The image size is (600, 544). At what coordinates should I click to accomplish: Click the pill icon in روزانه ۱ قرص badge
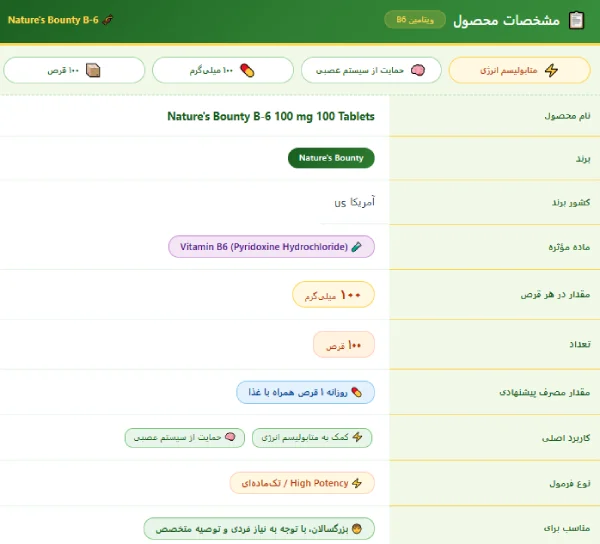click(356, 392)
